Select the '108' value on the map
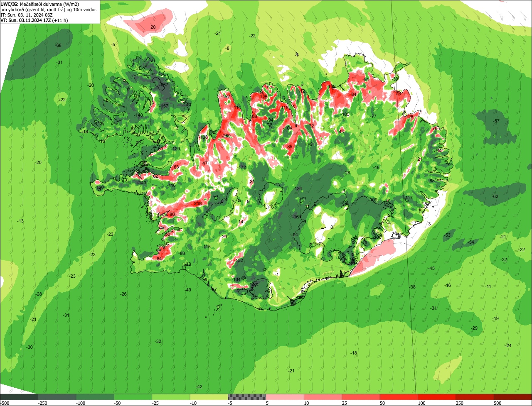 (254, 117)
